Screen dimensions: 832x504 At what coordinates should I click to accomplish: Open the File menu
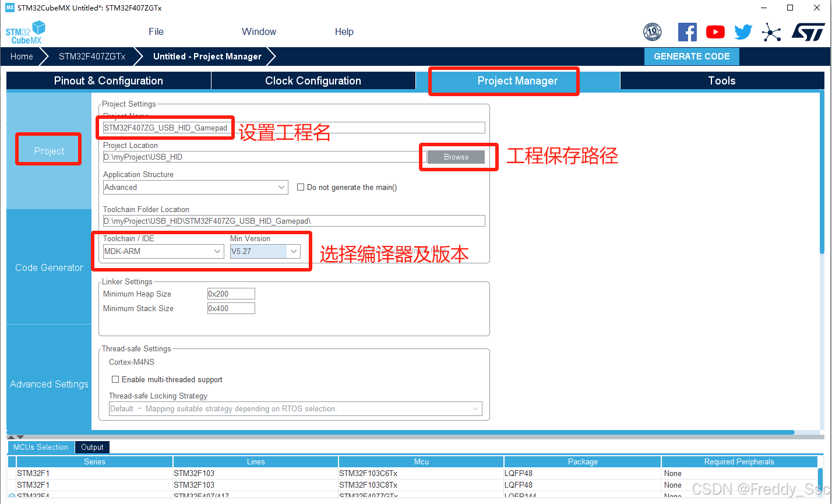[156, 32]
